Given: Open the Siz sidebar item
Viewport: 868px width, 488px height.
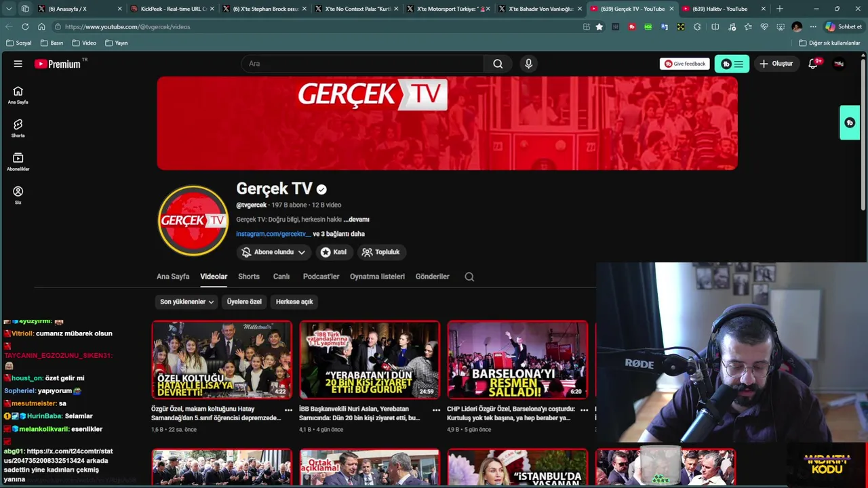Looking at the screenshot, I should 18,195.
